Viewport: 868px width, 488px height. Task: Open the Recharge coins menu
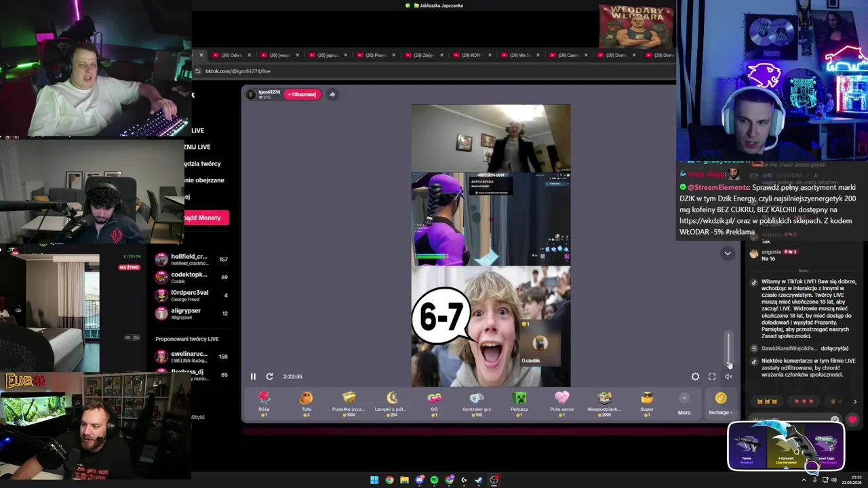point(720,403)
